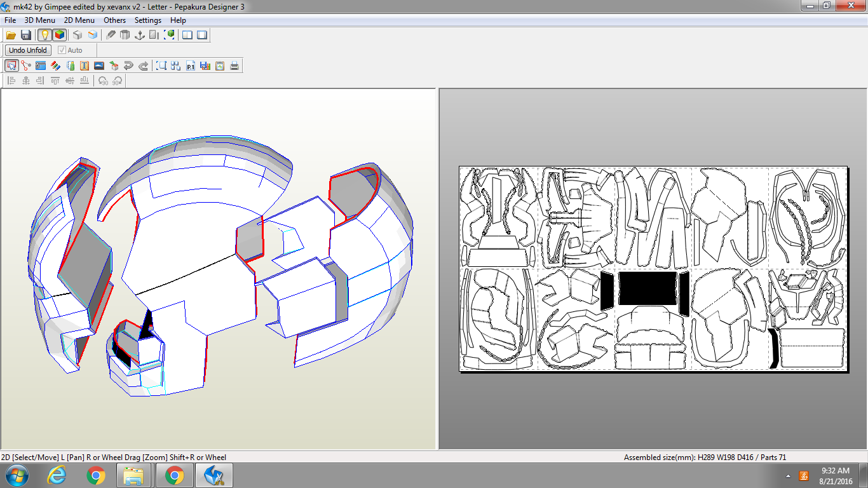Click the rotate 90 clockwise icon
The width and height of the screenshot is (868, 488).
(118, 81)
